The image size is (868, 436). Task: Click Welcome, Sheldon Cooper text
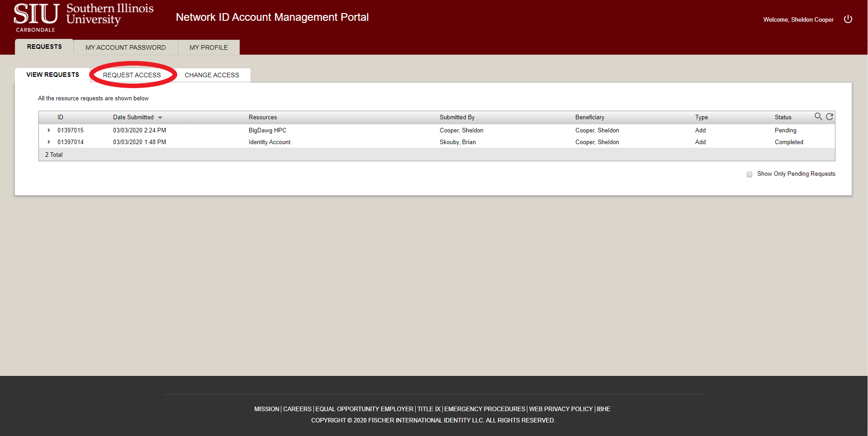tap(798, 20)
